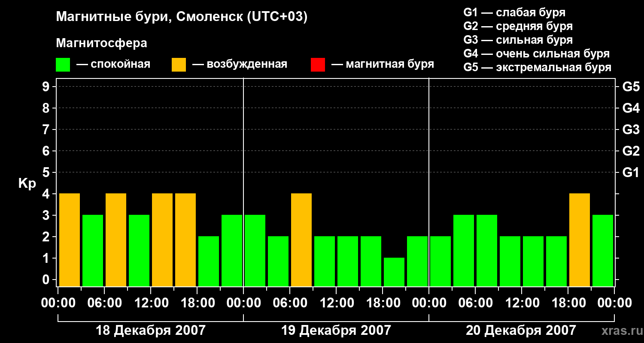Click the 12:00–15:00 bar on 20 December
The width and height of the screenshot is (644, 343).
(x=533, y=261)
